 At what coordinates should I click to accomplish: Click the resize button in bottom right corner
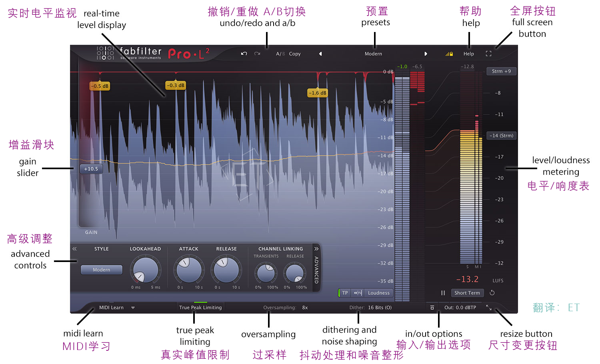point(488,307)
